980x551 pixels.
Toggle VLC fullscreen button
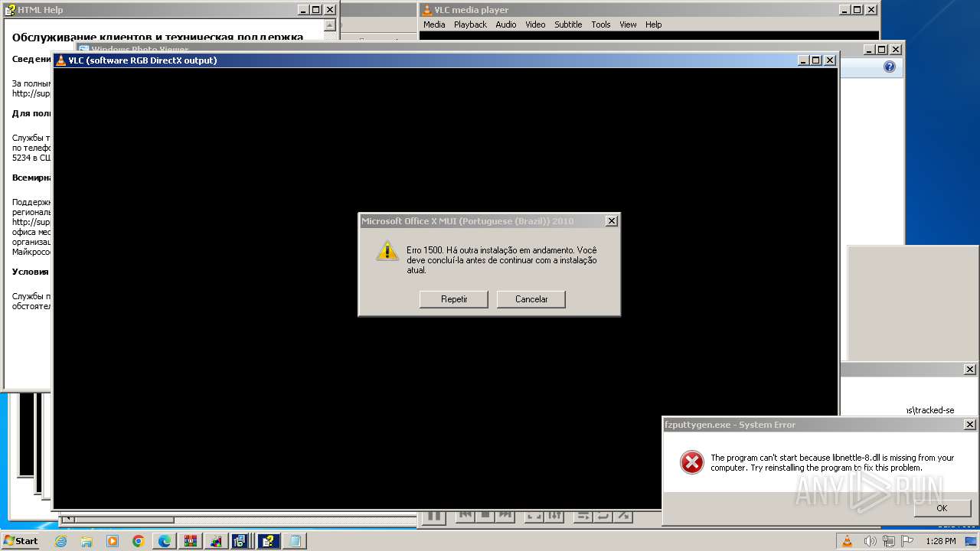[x=534, y=517]
